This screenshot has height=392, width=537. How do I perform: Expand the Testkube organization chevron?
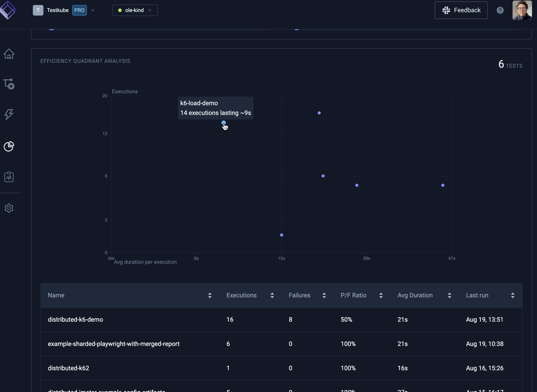tap(92, 10)
